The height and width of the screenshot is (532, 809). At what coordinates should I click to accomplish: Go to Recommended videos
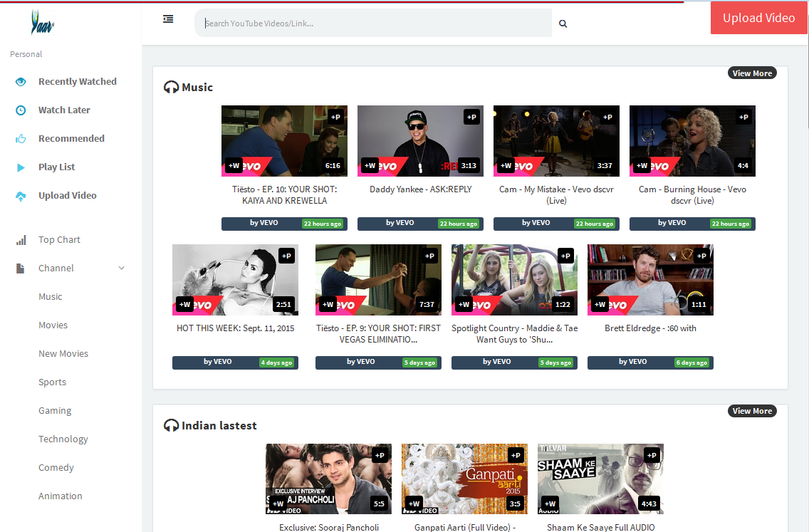(71, 138)
